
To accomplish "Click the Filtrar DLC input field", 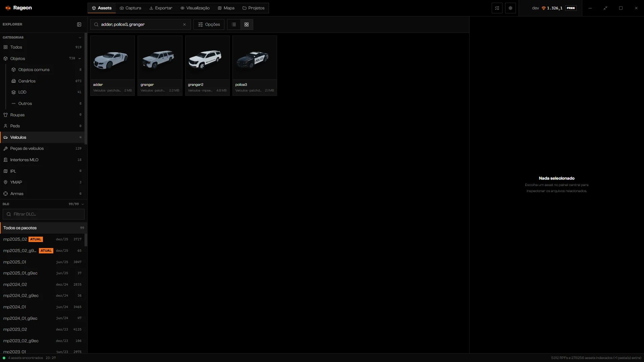I will click(44, 214).
